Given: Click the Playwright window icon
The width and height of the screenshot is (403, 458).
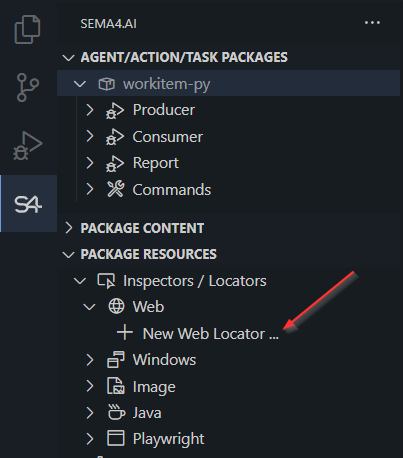Looking at the screenshot, I should (116, 438).
